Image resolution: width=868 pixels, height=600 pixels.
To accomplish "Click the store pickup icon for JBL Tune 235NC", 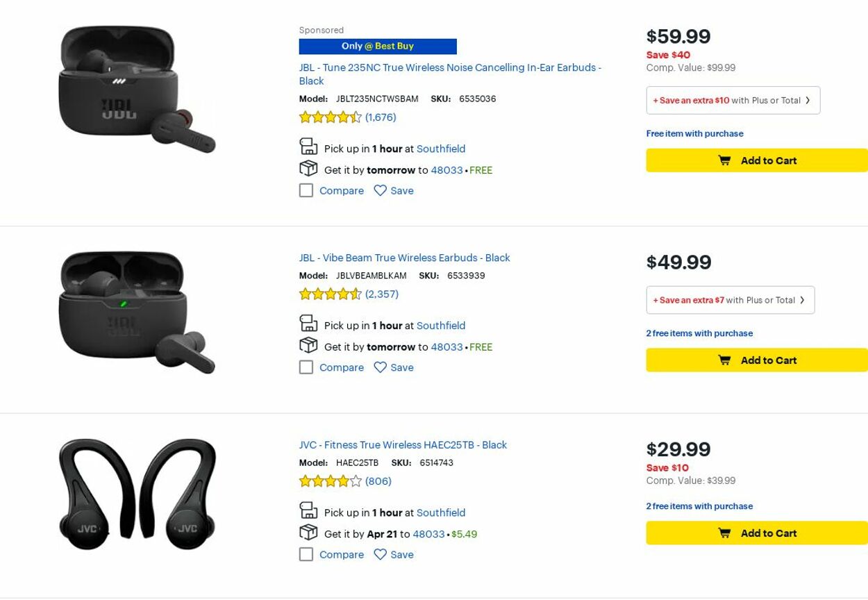I will pos(308,147).
